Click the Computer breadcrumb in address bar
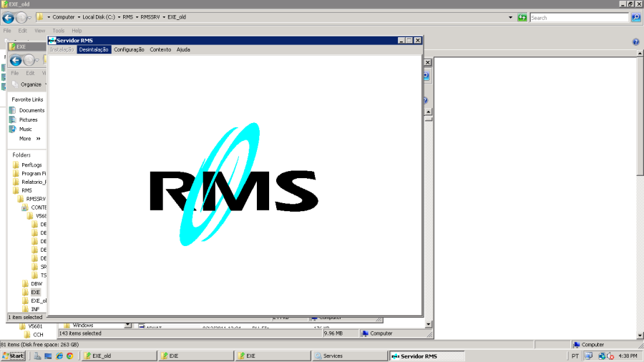Screen dimensions: 644x362 point(64,17)
